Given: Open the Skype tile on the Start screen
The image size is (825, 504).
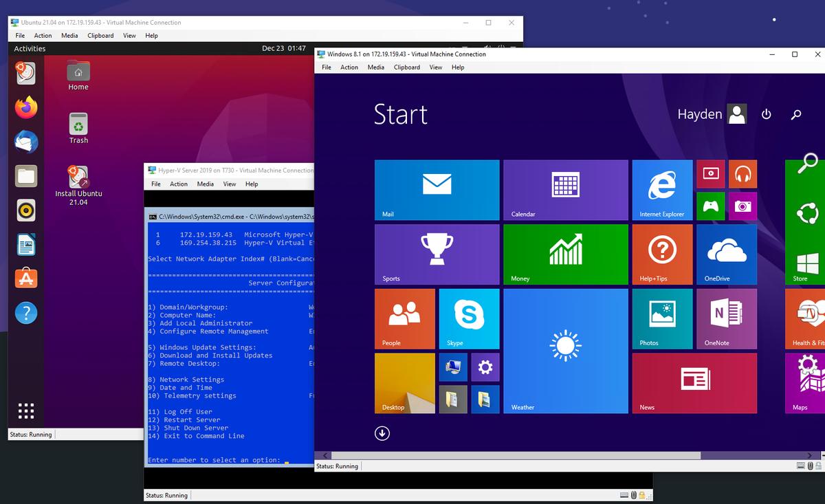Looking at the screenshot, I should (468, 318).
